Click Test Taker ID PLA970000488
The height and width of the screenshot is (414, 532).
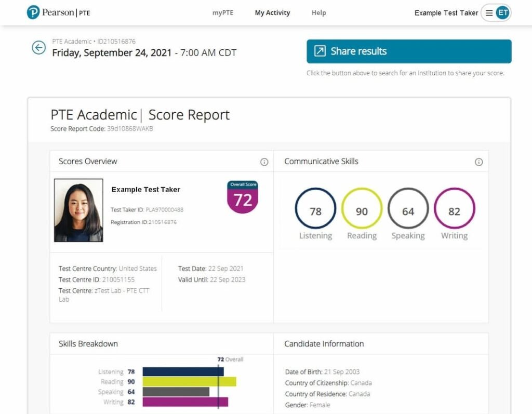coord(147,210)
